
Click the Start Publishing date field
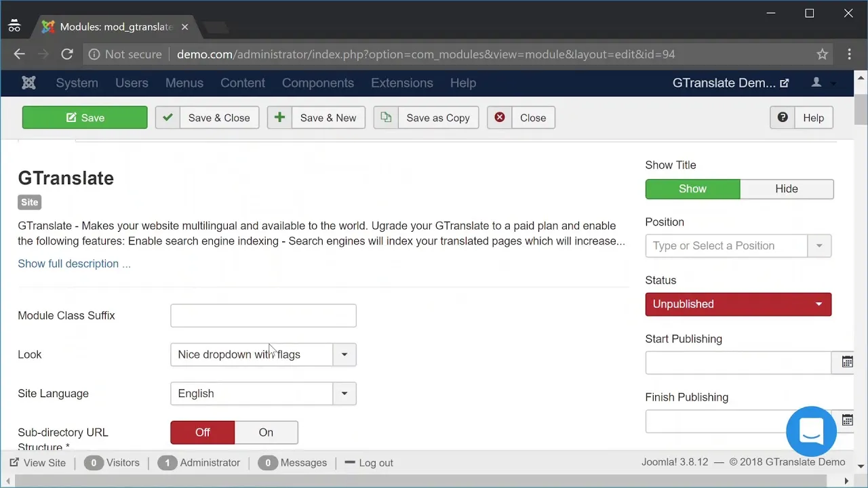point(738,363)
